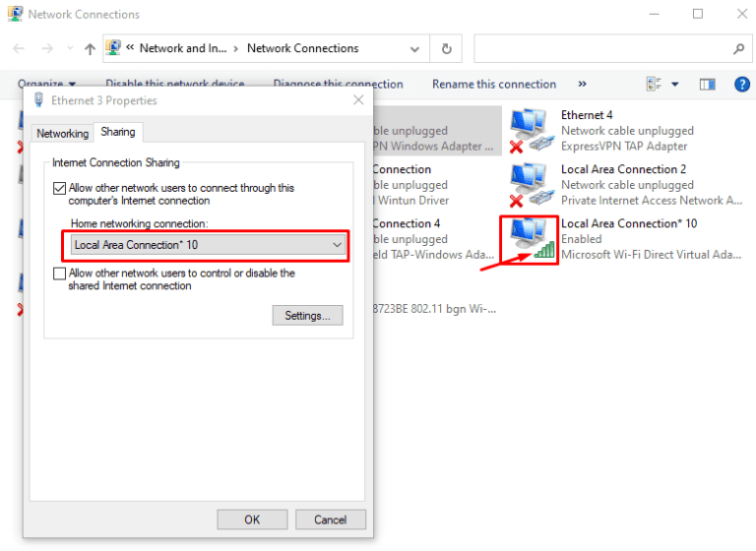Image resolution: width=756 pixels, height=551 pixels.
Task: Select the Local Area Connection* 10 icon
Action: point(530,239)
